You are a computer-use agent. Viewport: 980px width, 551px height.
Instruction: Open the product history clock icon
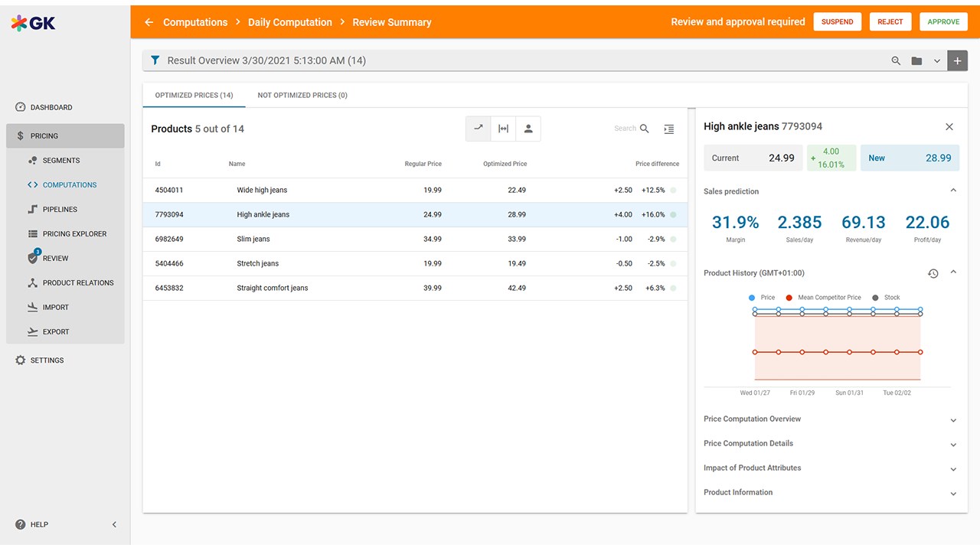(x=933, y=273)
